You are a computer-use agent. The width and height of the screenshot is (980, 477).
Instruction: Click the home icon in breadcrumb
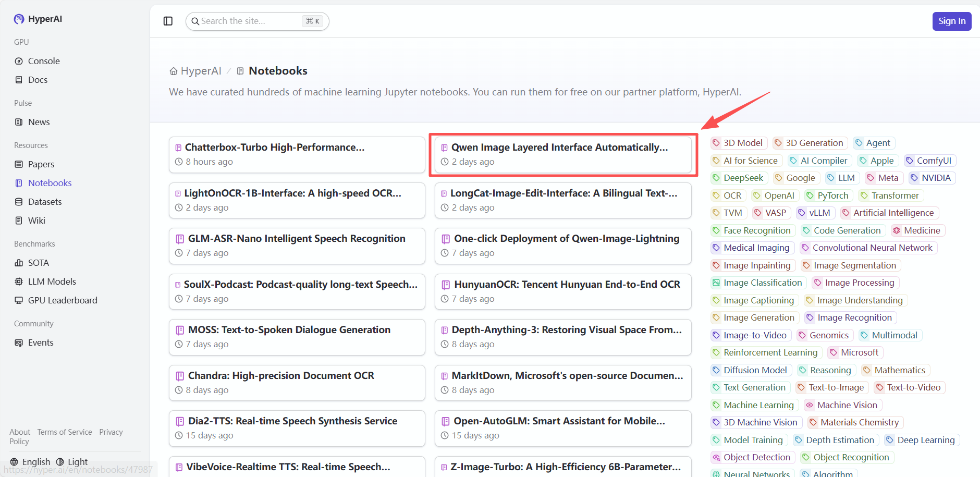(x=174, y=71)
